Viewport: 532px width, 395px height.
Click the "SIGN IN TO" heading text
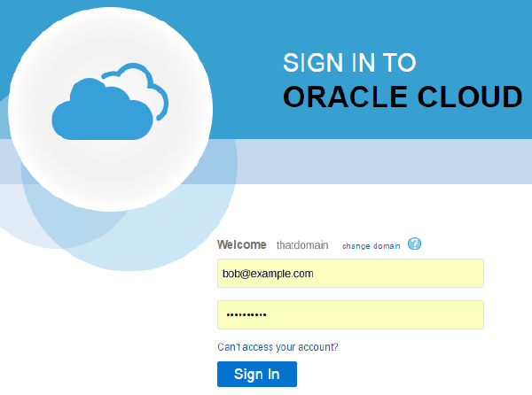(x=349, y=63)
